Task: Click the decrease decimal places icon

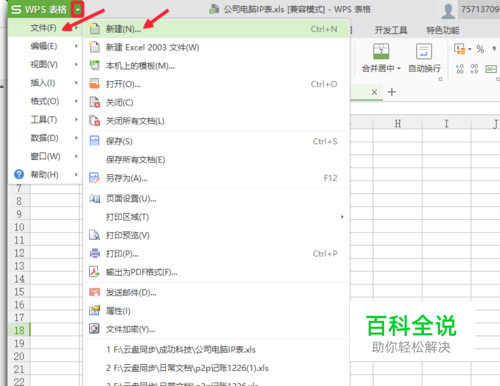Action: [x=474, y=69]
